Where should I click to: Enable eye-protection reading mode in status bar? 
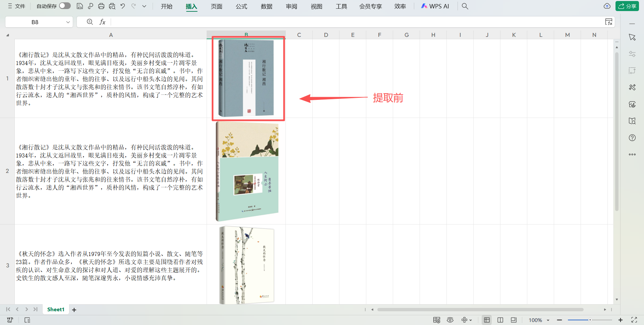click(x=450, y=320)
